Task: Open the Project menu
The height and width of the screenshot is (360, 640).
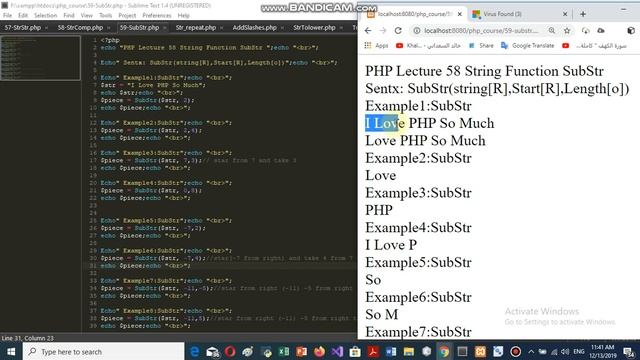Action: point(127,16)
